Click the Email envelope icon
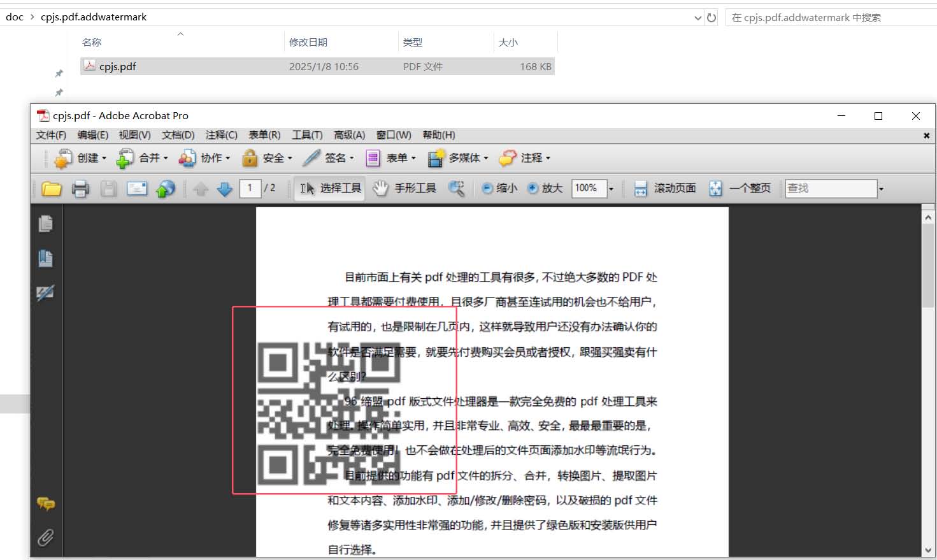Screen dimensions: 937x560 pos(137,189)
